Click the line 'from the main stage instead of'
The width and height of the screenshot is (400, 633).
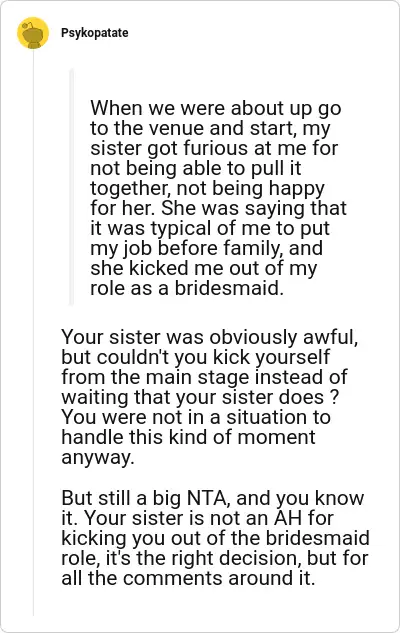pos(204,377)
